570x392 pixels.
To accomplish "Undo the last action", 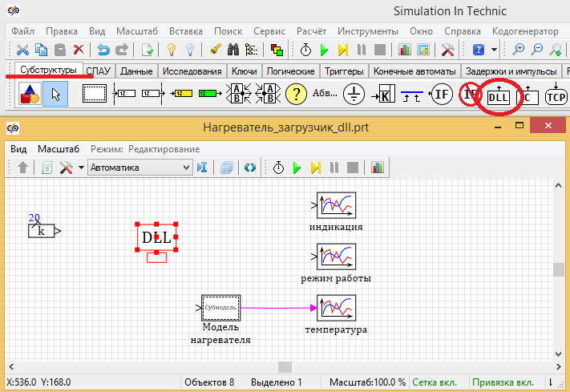I will coord(103,50).
